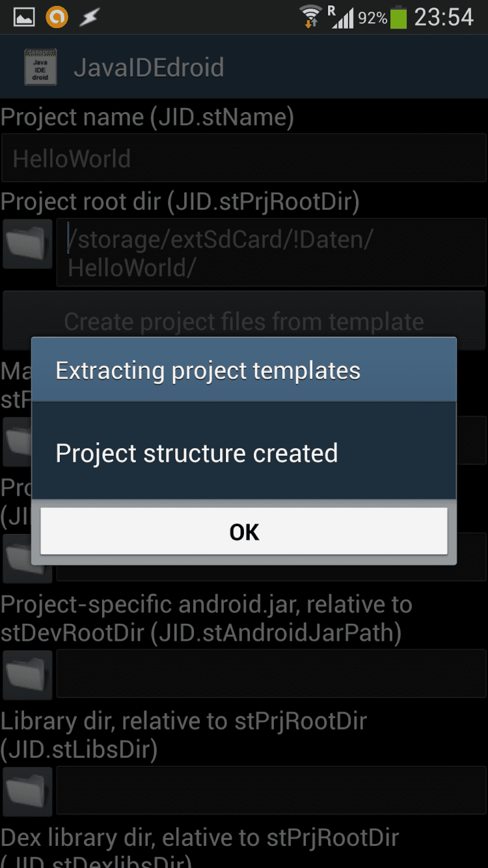
Task: Tap Create project files from template
Action: tap(244, 321)
